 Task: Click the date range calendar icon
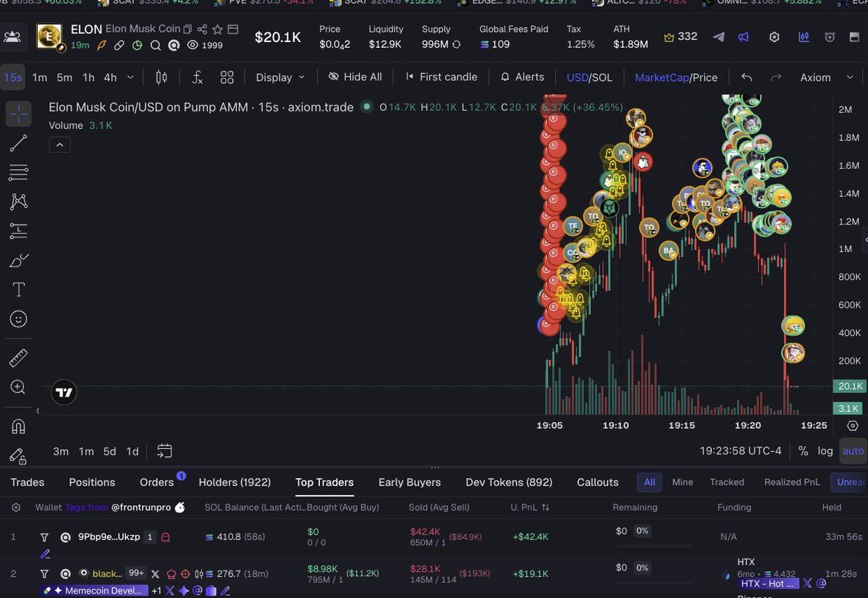coord(164,451)
